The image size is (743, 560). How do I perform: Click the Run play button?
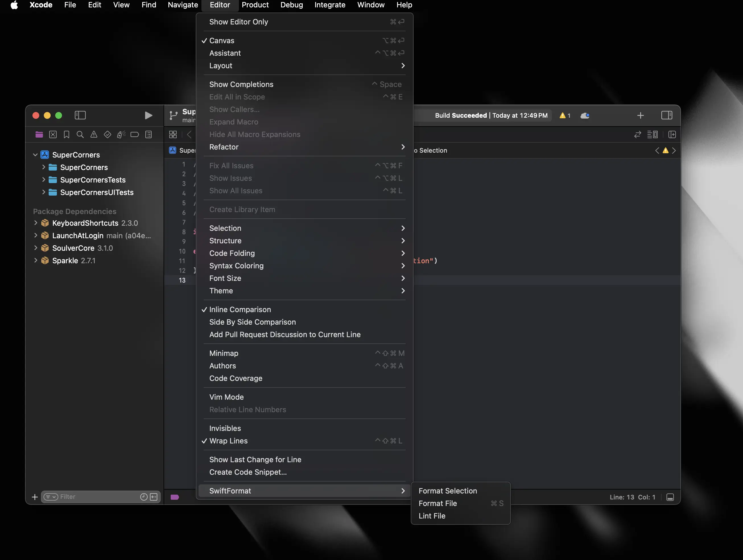[x=148, y=115]
